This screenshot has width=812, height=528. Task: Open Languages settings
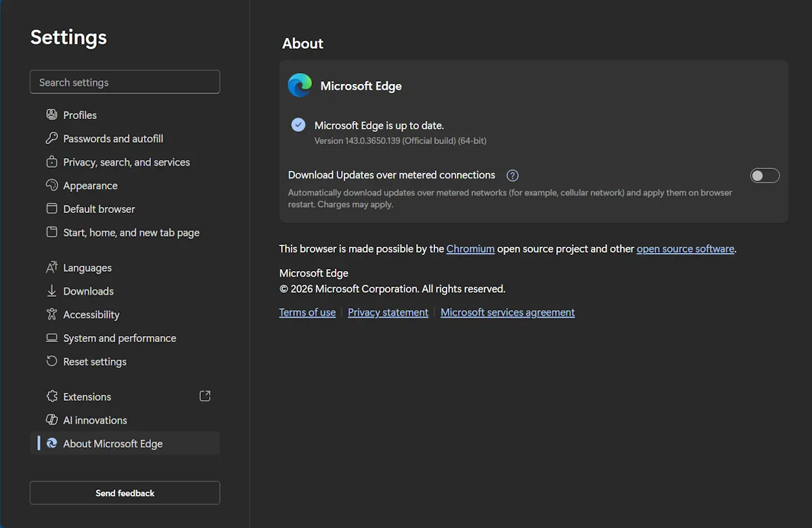tap(125, 268)
